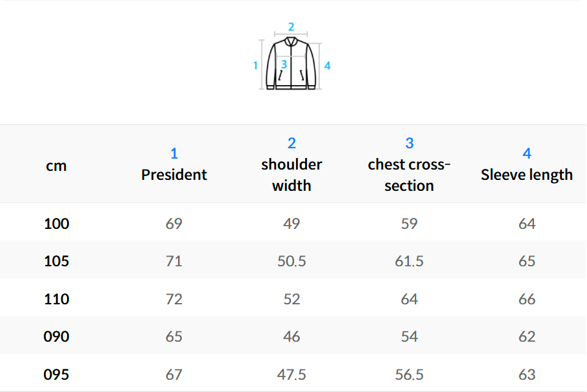Select size 100 row label

56,224
